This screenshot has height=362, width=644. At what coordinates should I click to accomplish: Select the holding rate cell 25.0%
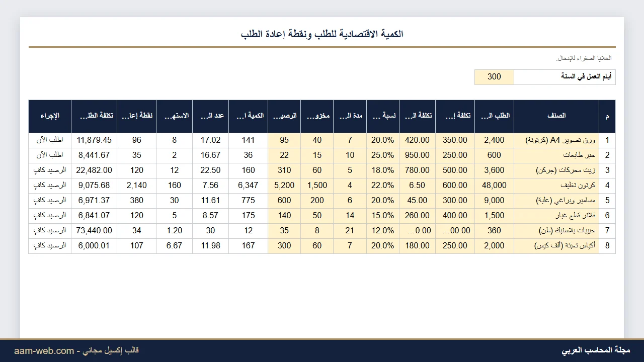pyautogui.click(x=383, y=155)
